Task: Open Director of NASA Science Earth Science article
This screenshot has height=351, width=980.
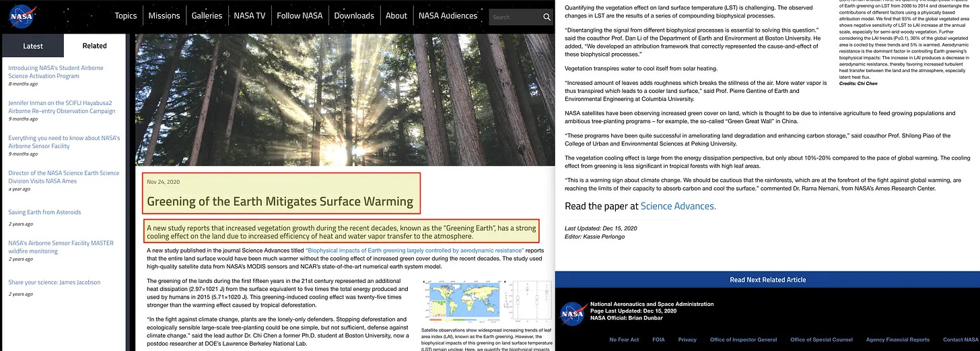Action: pos(63,177)
